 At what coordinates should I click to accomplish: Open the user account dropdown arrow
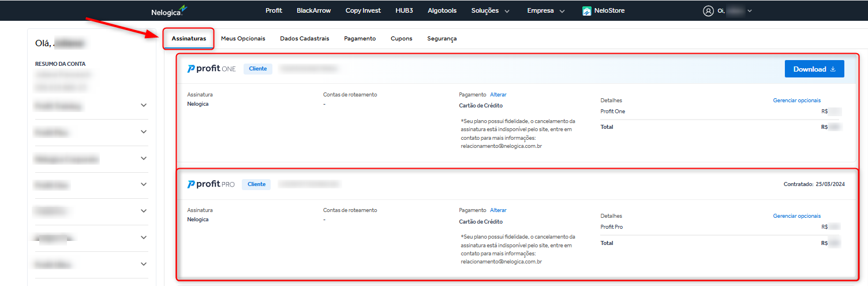tap(750, 11)
